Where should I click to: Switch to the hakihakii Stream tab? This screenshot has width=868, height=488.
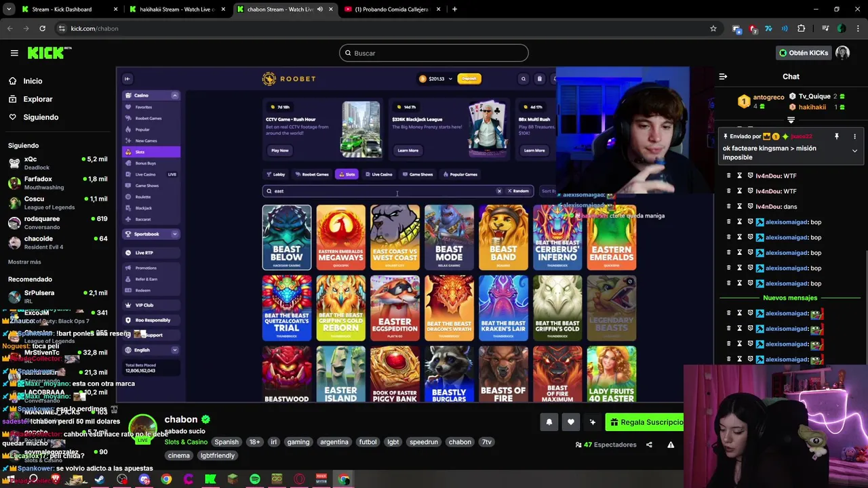pyautogui.click(x=177, y=9)
